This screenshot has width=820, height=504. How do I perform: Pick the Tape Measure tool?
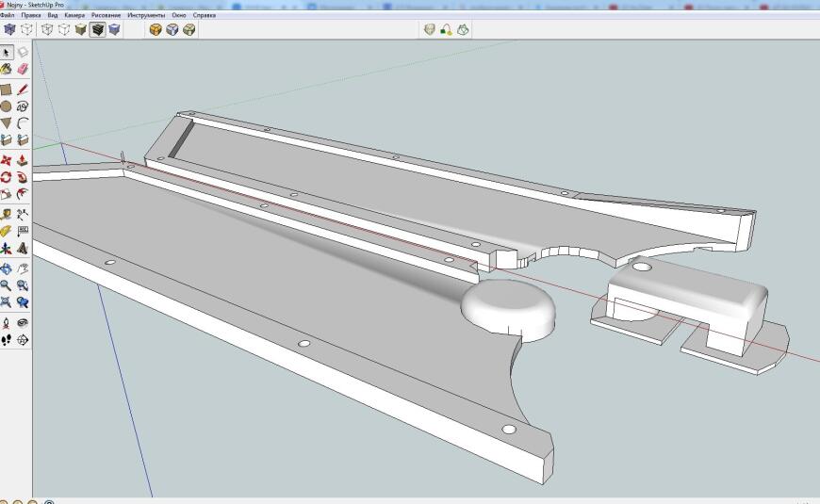(7, 214)
